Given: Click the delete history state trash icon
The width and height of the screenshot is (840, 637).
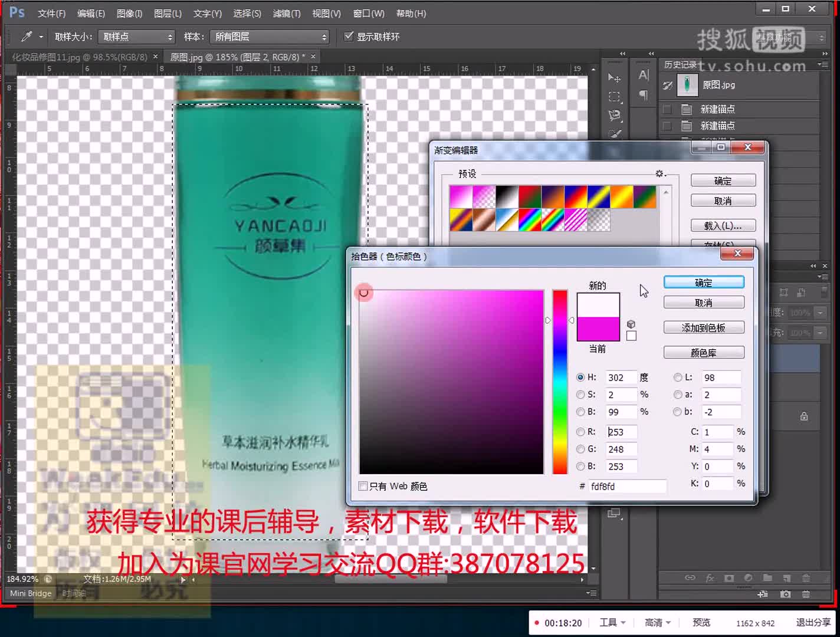Looking at the screenshot, I should tap(806, 594).
